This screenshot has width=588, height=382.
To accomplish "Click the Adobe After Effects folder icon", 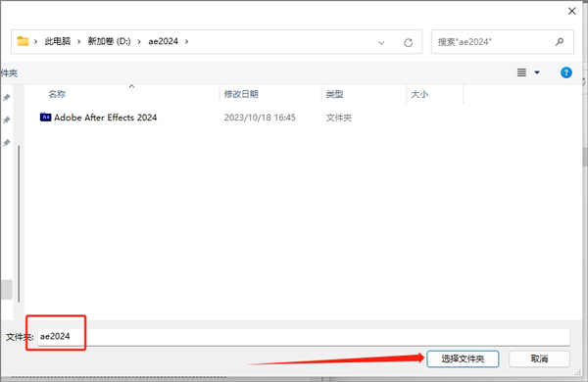I will pos(45,117).
